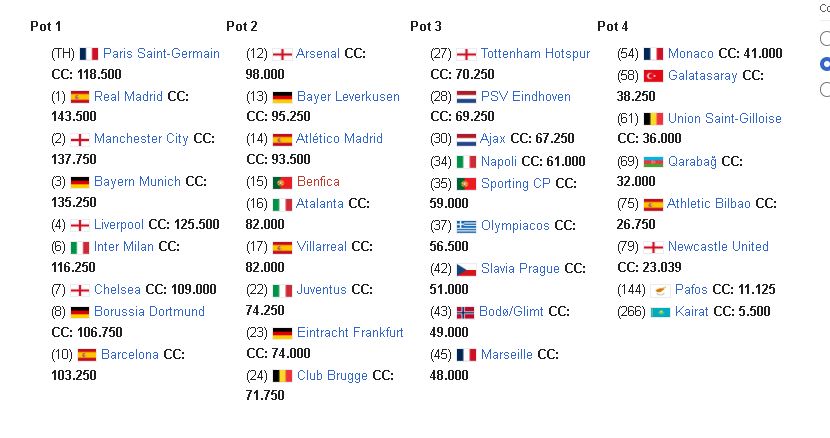Select the bottom radio button at right edge
This screenshot has width=830, height=438.
click(x=825, y=89)
